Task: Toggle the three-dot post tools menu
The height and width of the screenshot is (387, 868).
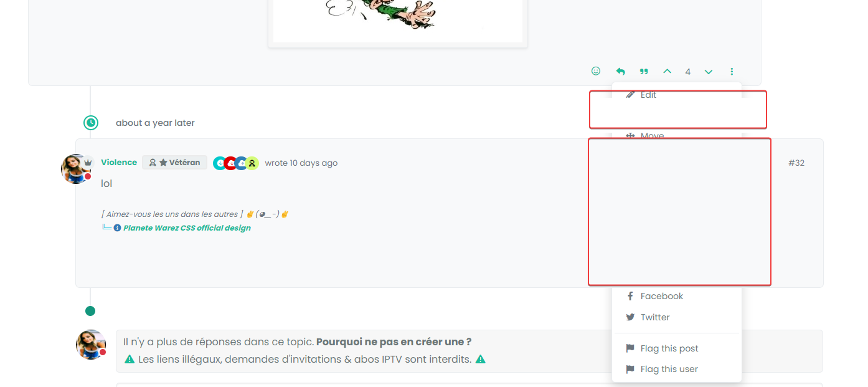Action: pyautogui.click(x=732, y=72)
